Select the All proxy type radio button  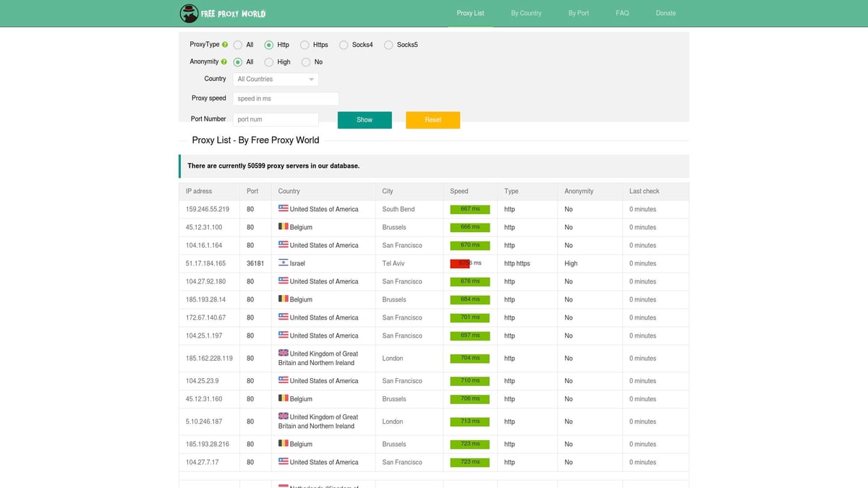[237, 45]
